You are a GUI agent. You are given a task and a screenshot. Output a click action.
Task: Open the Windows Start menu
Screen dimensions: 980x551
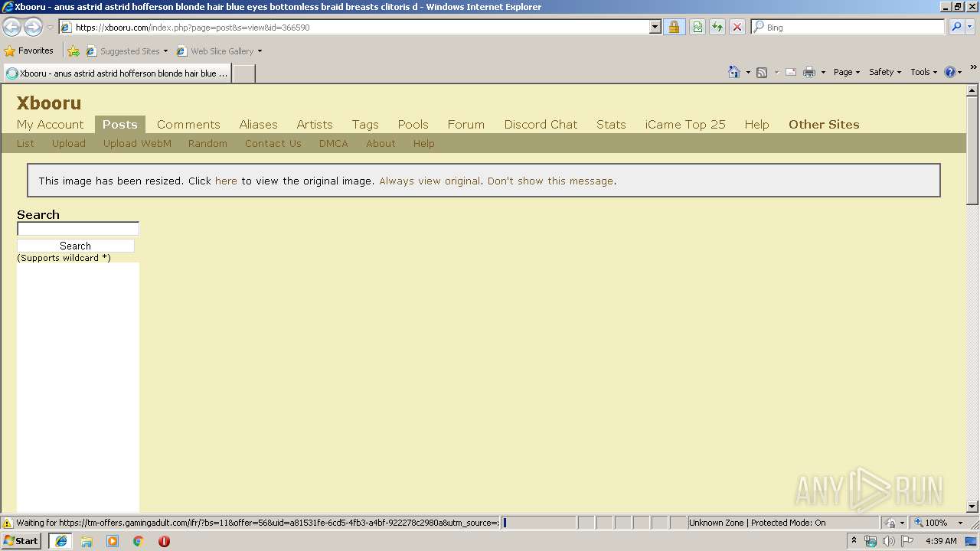click(21, 541)
